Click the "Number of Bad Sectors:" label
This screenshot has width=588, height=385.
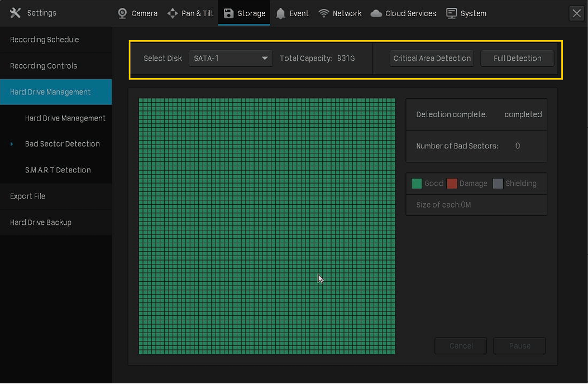457,146
